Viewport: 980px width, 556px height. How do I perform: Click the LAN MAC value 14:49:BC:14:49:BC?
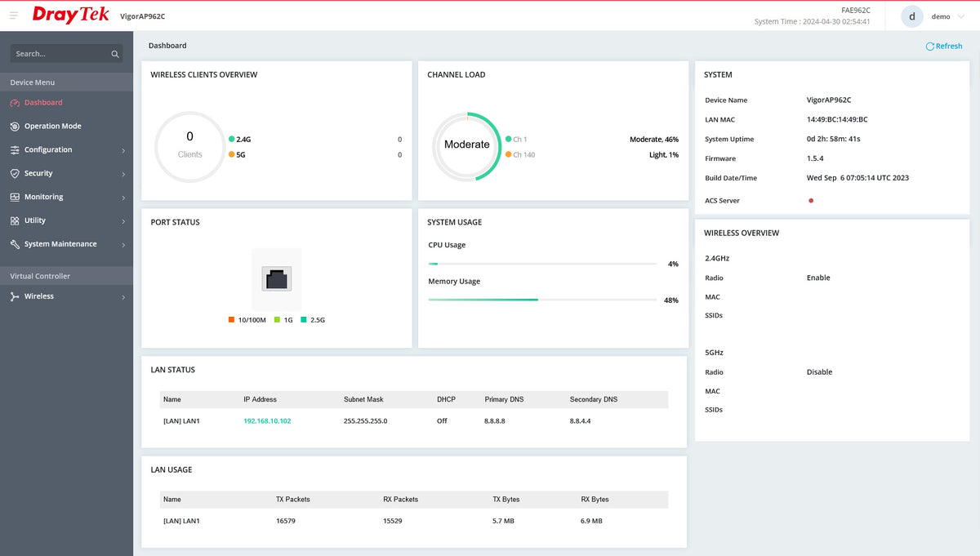837,119
